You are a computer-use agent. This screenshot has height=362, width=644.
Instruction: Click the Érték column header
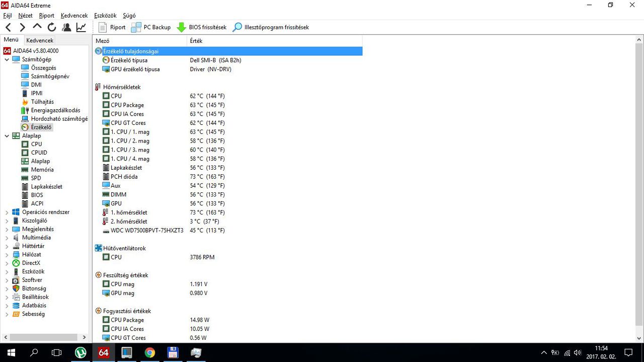[x=274, y=41]
